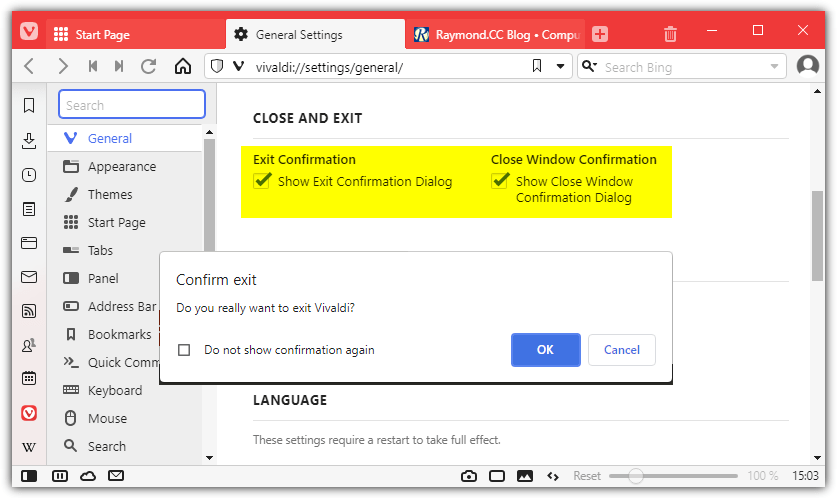Viewport: 837px width, 498px height.
Task: Open the Vivaldi menu logo button
Action: click(x=29, y=32)
